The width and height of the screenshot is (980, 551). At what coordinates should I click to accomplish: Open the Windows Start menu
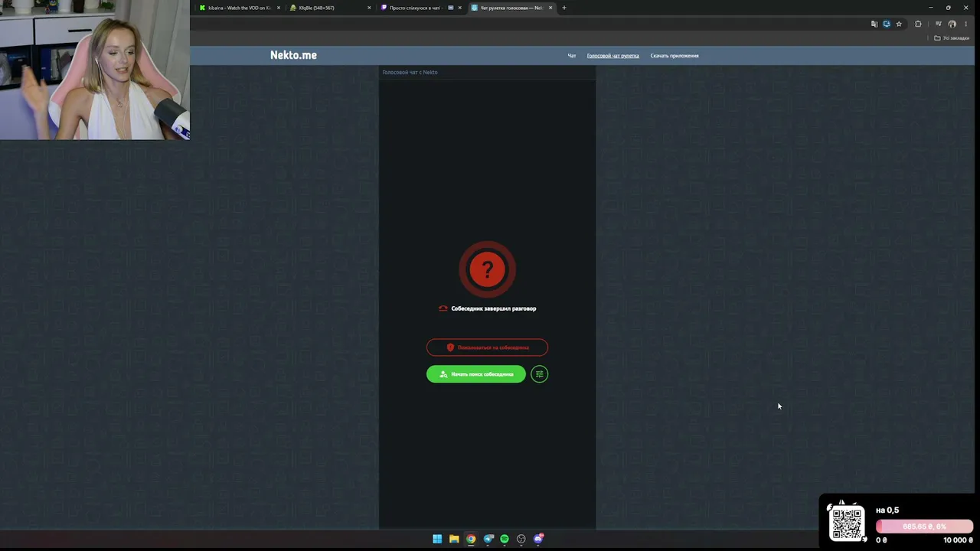click(437, 539)
